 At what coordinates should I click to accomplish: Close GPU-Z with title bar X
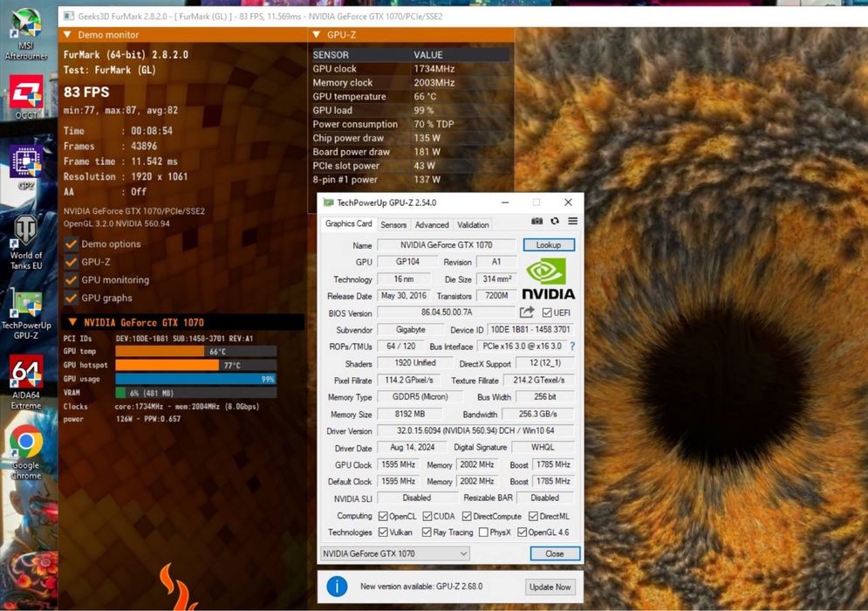click(x=568, y=203)
